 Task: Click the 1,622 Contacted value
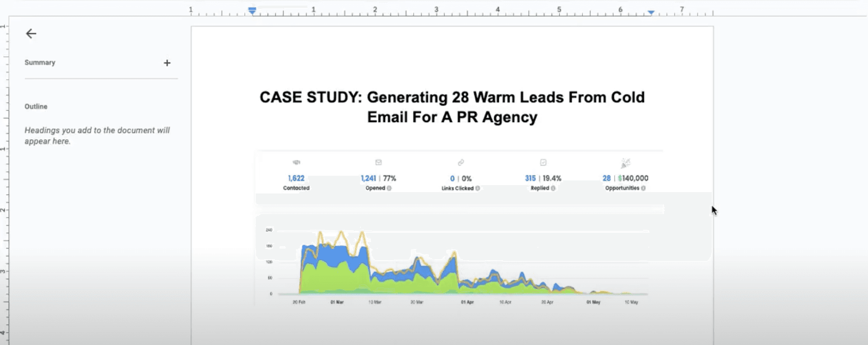pyautogui.click(x=296, y=178)
